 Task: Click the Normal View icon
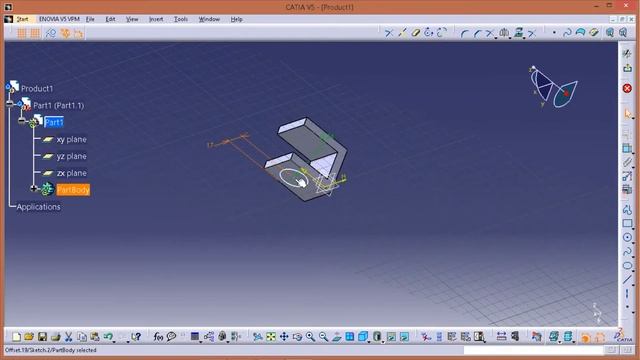337,337
